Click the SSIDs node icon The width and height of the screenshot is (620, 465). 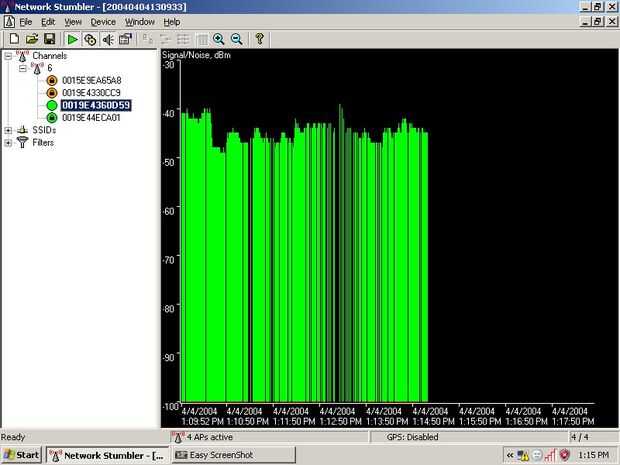click(x=23, y=130)
